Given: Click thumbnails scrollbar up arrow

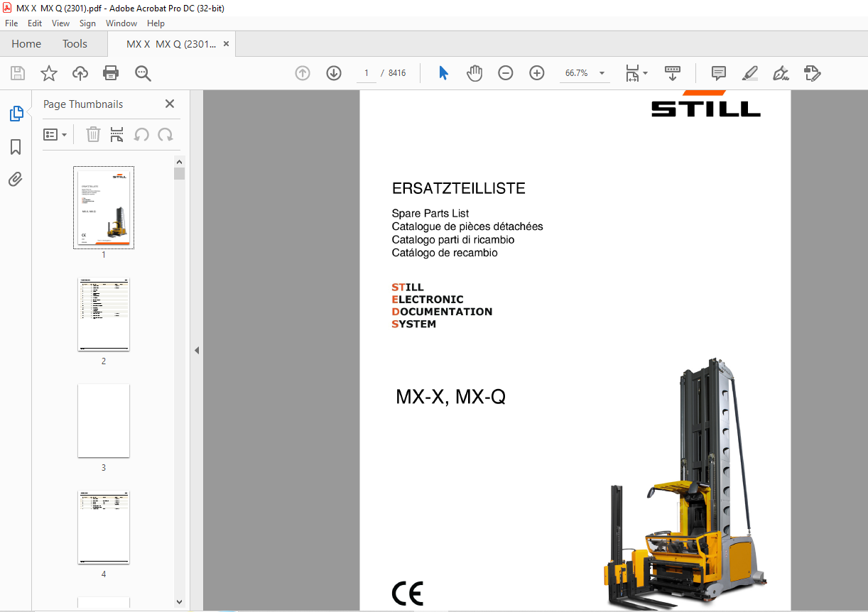Looking at the screenshot, I should coord(179,162).
